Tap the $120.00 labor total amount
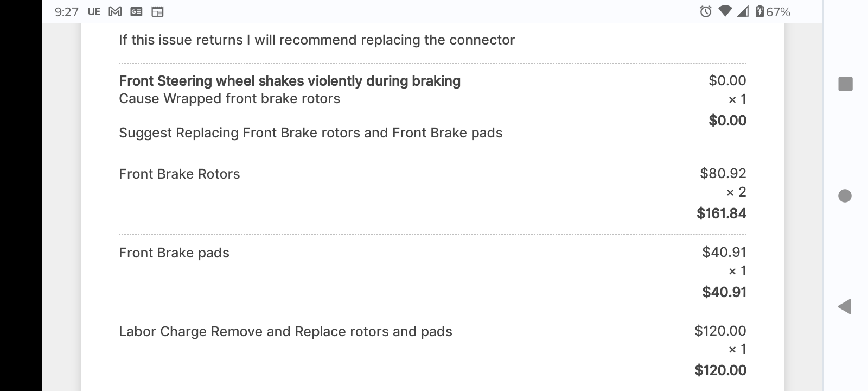Screen dimensions: 868x391 pyautogui.click(x=720, y=370)
